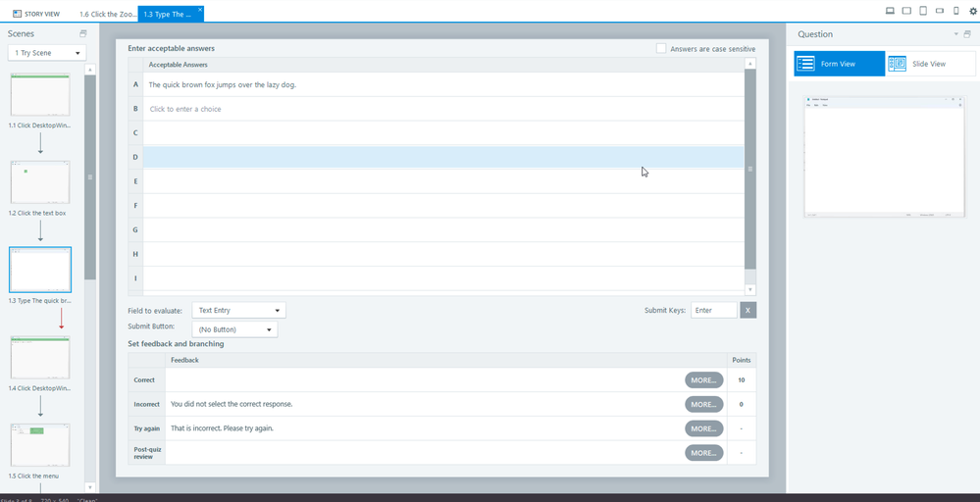The image size is (980, 502).
Task: Close the 1.3 Type The tab
Action: pos(200,10)
